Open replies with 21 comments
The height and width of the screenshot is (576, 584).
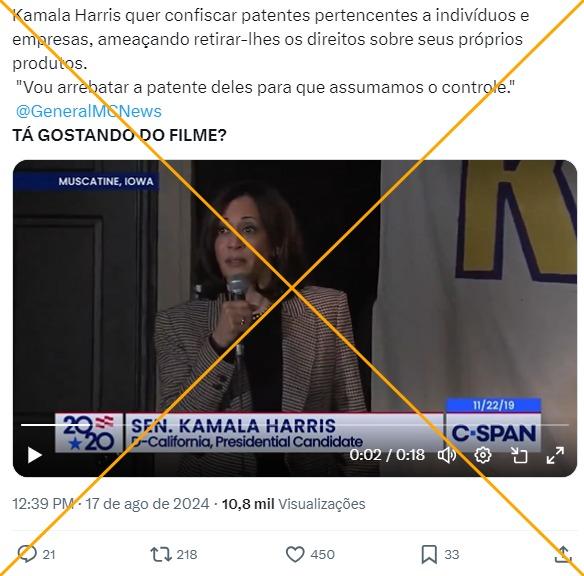point(27,554)
